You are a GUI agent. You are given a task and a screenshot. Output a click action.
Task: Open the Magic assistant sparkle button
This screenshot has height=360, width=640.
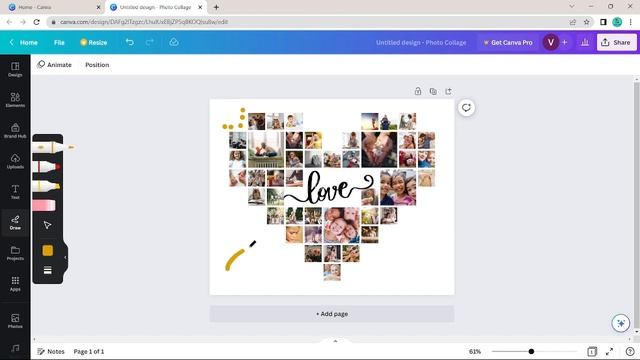(620, 323)
